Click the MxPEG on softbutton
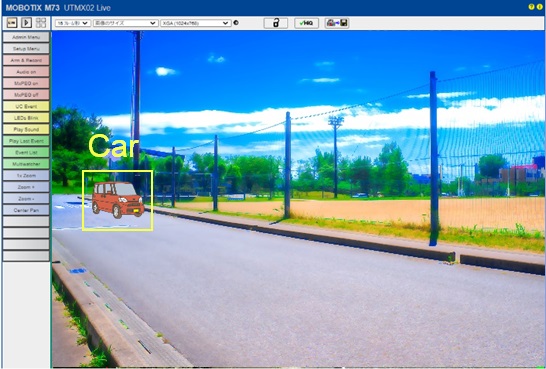The height and width of the screenshot is (369, 546). coord(26,83)
